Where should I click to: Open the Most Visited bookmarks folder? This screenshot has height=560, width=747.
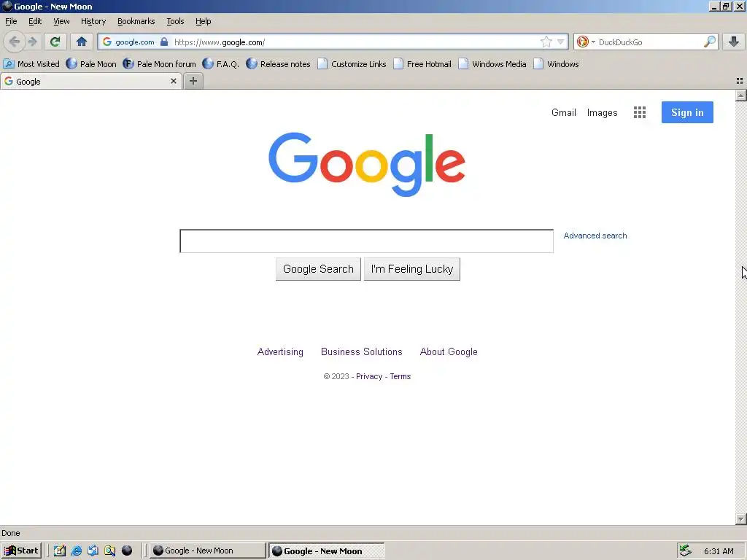pyautogui.click(x=31, y=64)
